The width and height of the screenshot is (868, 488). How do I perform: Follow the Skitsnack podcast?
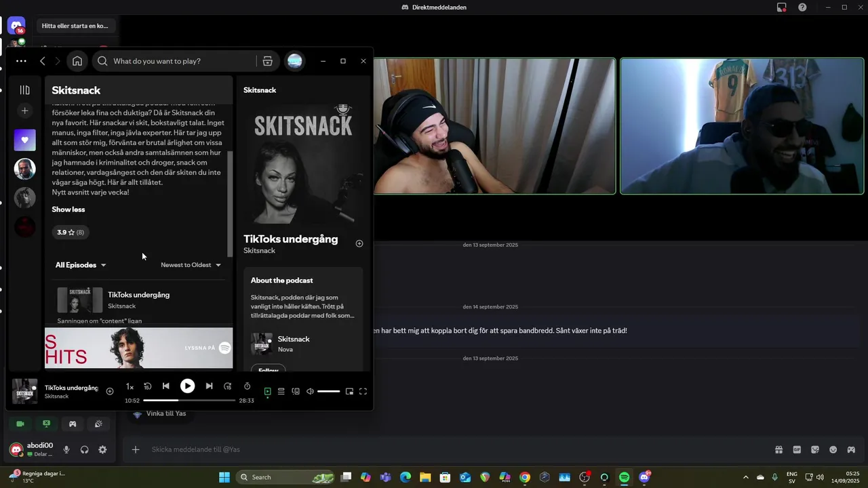[x=269, y=369]
